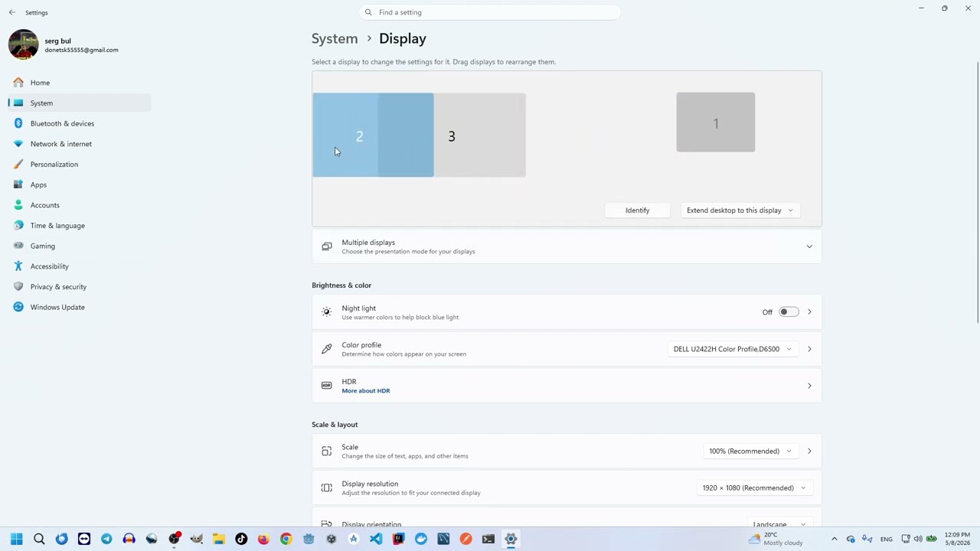Open the Scale percentage dropdown
Viewport: 980px width, 551px height.
tap(750, 451)
